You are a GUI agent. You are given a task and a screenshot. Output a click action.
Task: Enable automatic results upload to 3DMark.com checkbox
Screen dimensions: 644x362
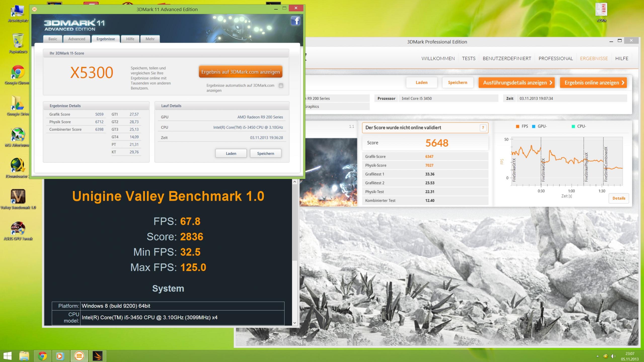pos(281,86)
